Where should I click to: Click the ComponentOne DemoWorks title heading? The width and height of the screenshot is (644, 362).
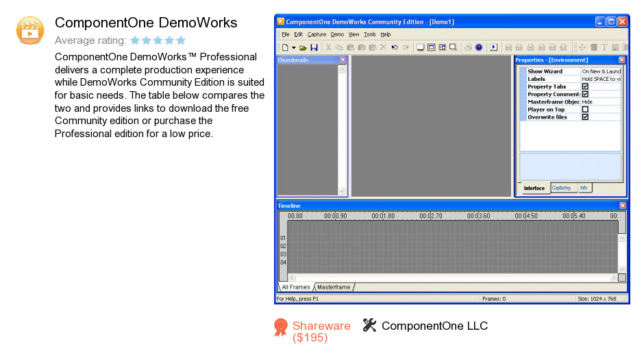click(x=146, y=23)
